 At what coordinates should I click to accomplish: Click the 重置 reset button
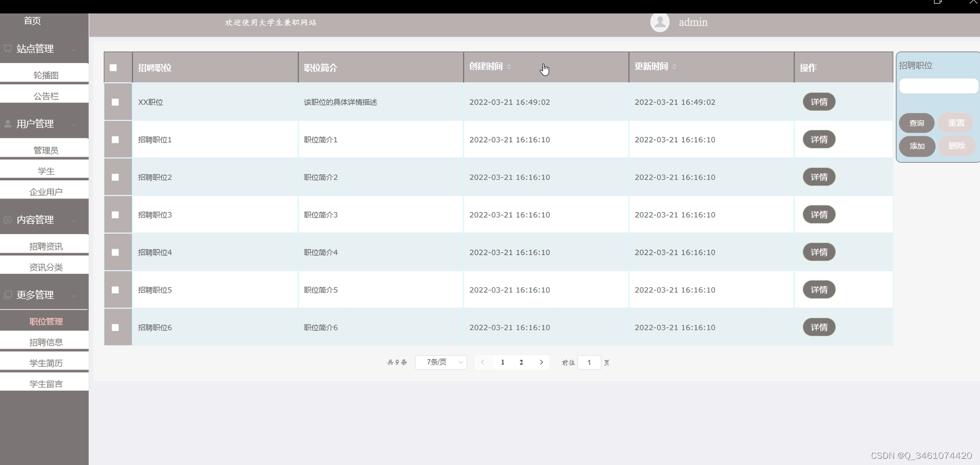956,123
